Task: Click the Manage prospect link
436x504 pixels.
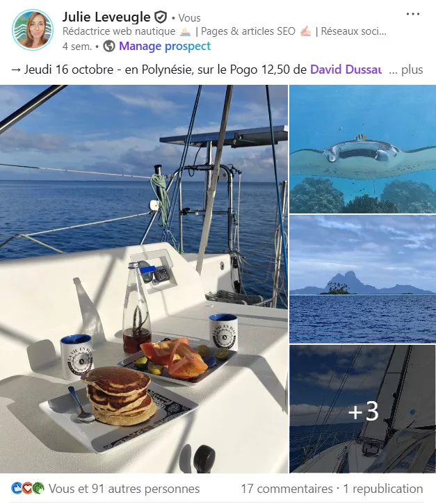Action: point(165,47)
